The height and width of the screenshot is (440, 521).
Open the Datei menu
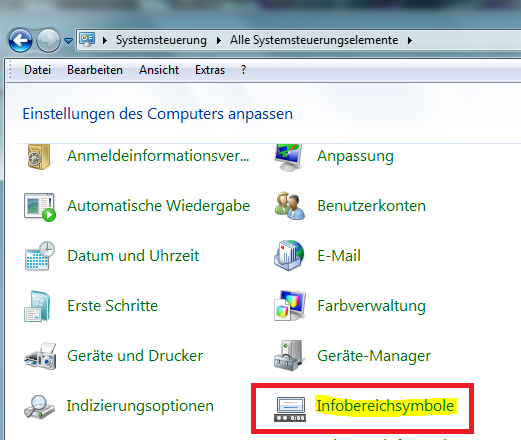(37, 70)
